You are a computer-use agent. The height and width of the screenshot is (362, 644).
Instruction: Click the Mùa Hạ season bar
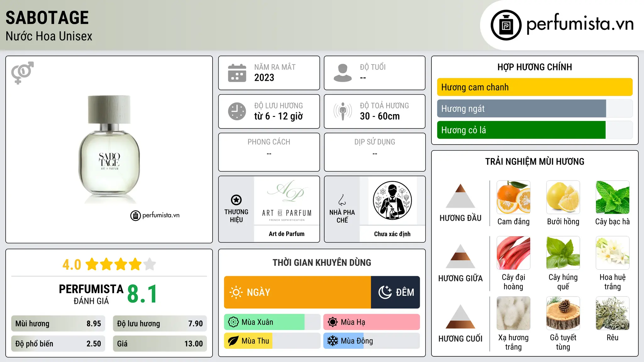pos(372,322)
